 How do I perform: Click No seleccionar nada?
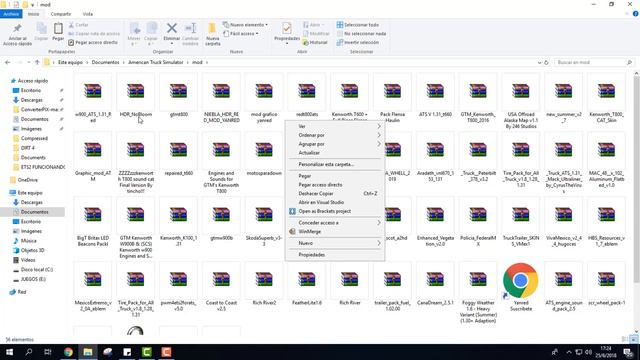coord(361,33)
